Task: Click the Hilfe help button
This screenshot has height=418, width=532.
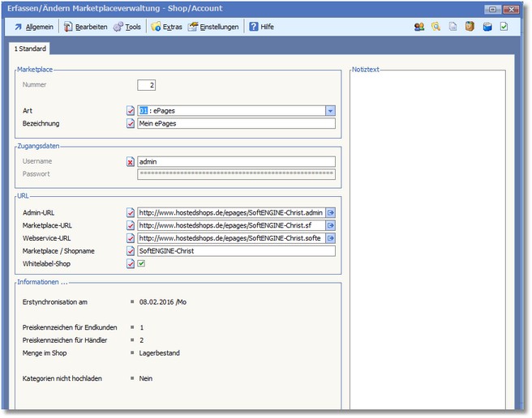Action: pyautogui.click(x=261, y=27)
